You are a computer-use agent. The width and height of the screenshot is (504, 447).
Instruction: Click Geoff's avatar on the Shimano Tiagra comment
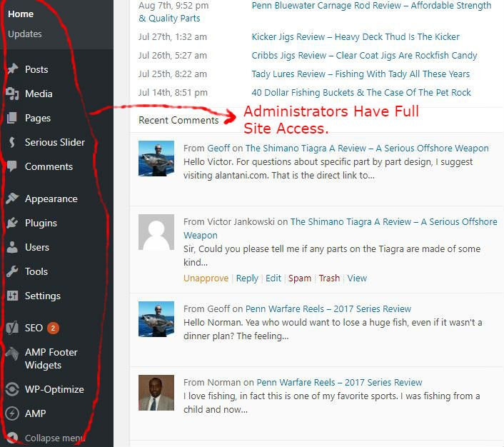(156, 159)
